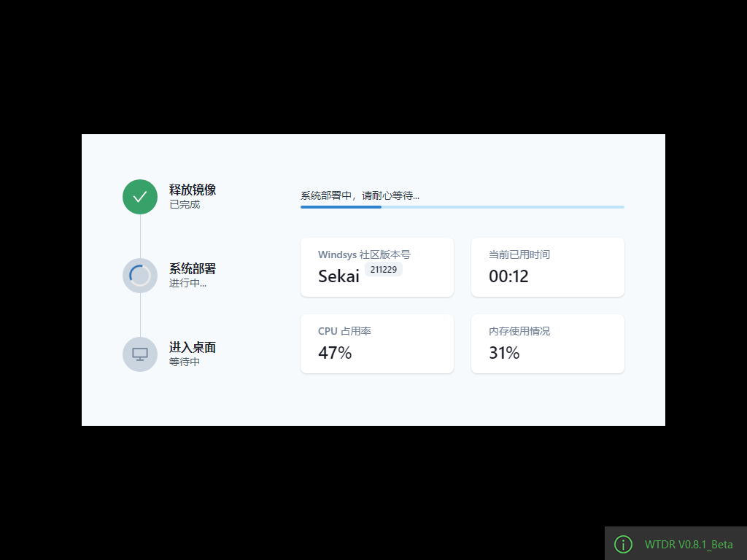Viewport: 747px width, 560px height.
Task: Click the spinning loader icon for 系统部署
Action: point(140,276)
